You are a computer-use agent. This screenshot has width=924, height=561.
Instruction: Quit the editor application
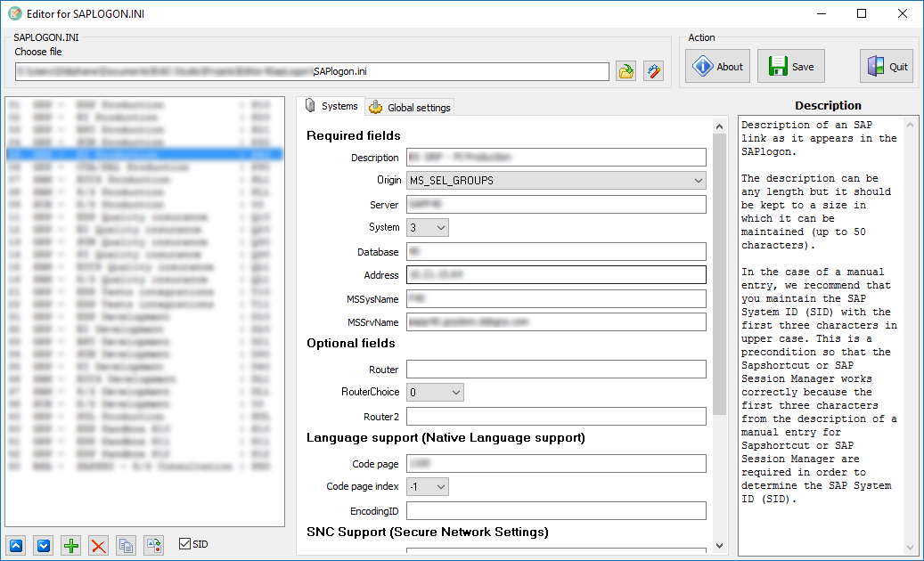[887, 67]
